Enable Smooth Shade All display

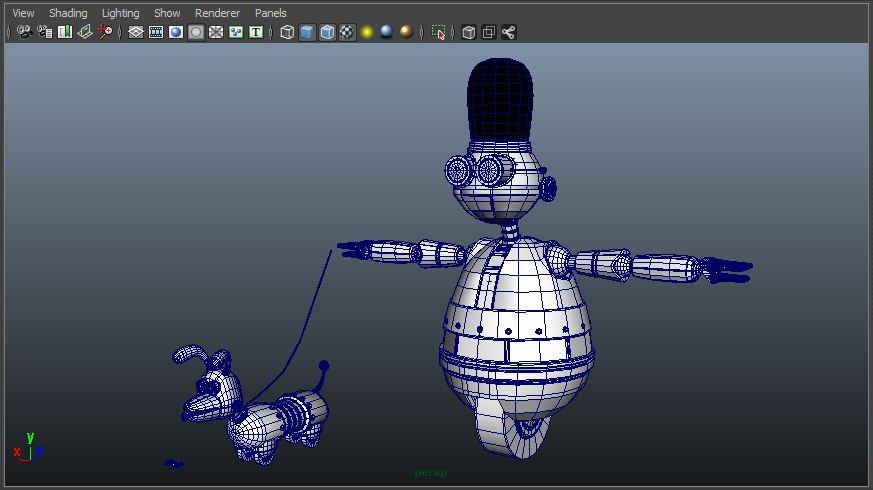(307, 32)
